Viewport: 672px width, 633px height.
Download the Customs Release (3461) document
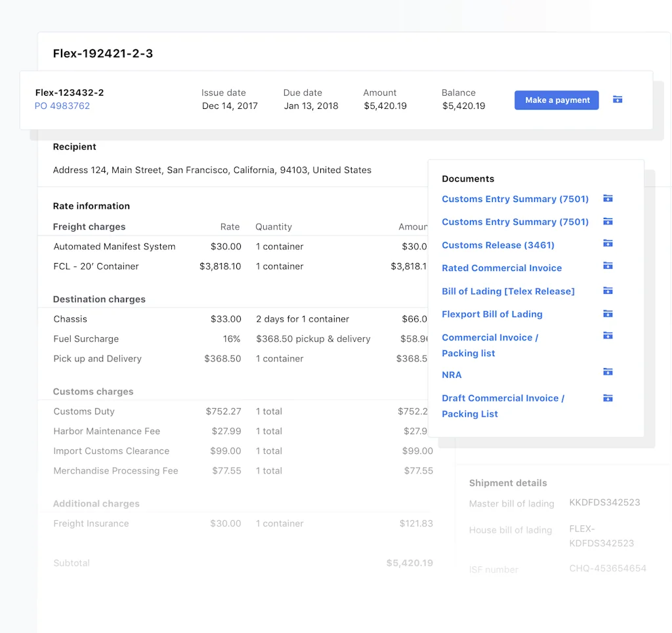(608, 245)
